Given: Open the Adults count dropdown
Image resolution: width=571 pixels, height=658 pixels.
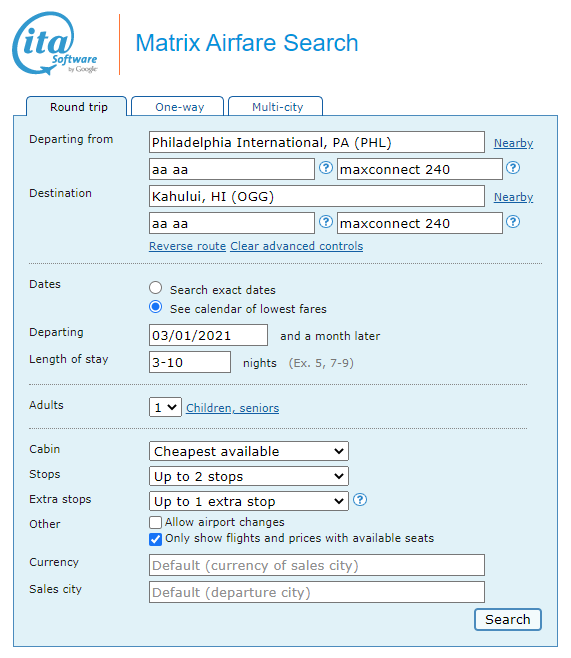Looking at the screenshot, I should coord(165,407).
